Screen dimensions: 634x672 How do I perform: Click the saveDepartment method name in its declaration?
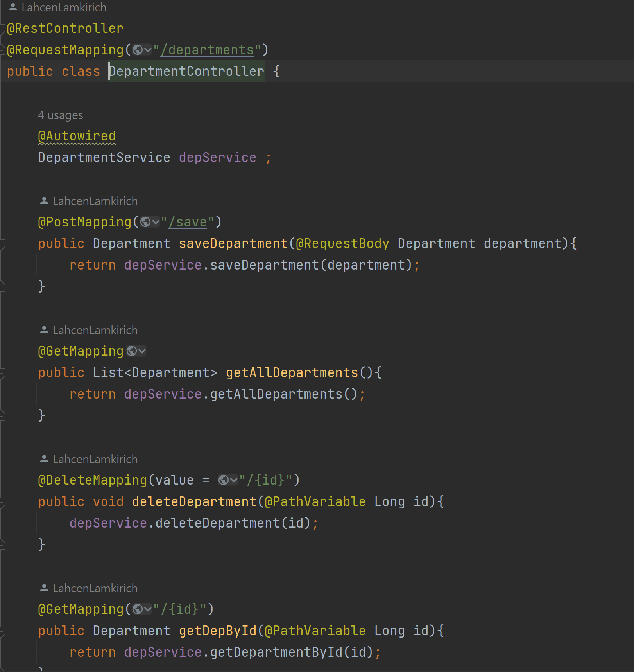pos(233,244)
